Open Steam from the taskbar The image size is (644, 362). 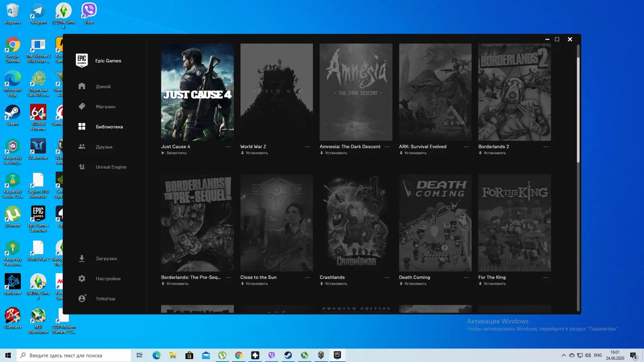pos(288,355)
